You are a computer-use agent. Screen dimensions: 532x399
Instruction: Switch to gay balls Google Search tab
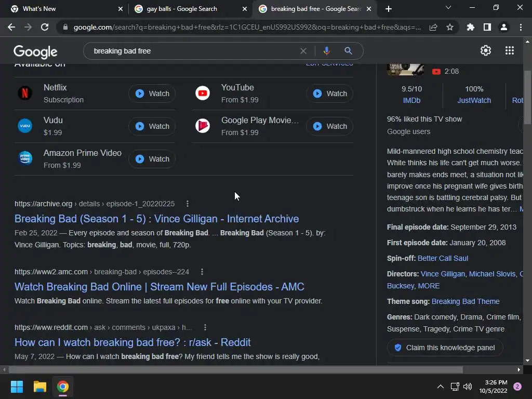[190, 9]
